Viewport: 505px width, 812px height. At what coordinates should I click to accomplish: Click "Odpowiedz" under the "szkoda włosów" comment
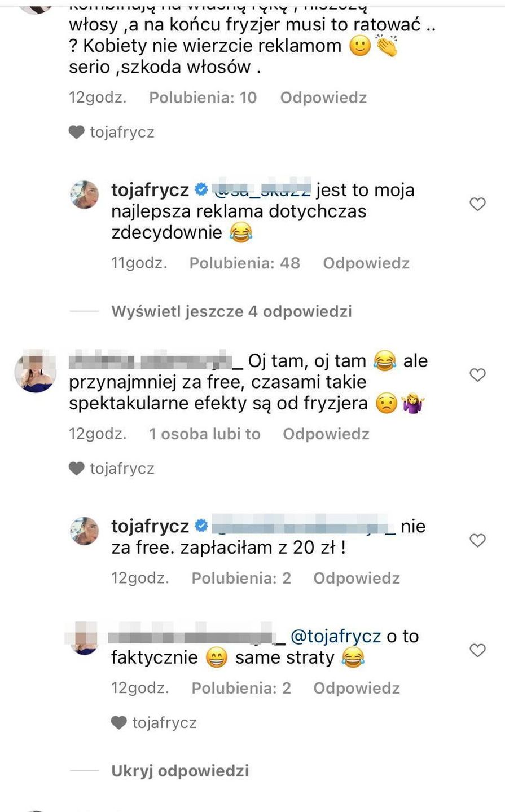(x=323, y=98)
